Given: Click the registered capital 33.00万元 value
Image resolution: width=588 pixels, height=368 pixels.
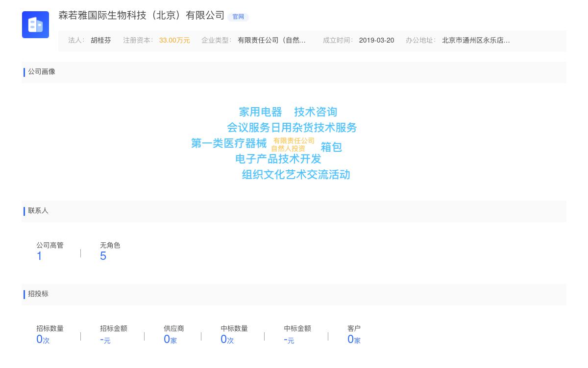Looking at the screenshot, I should tap(174, 41).
